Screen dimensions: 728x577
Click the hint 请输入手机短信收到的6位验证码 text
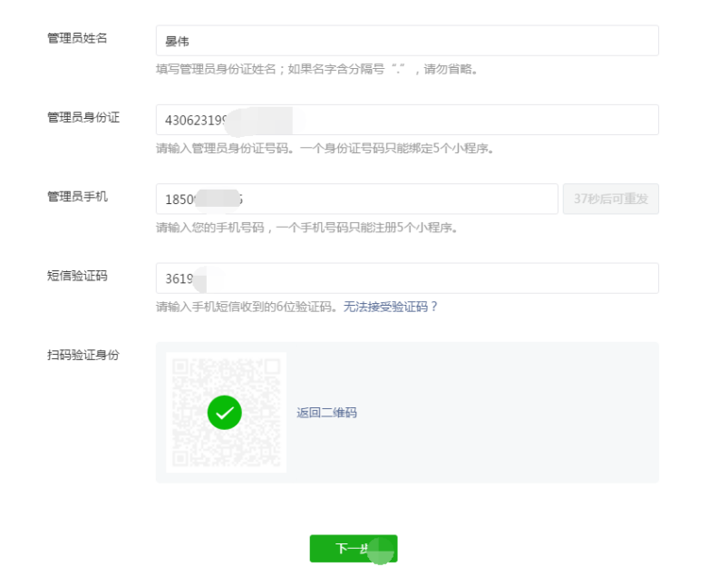[246, 307]
